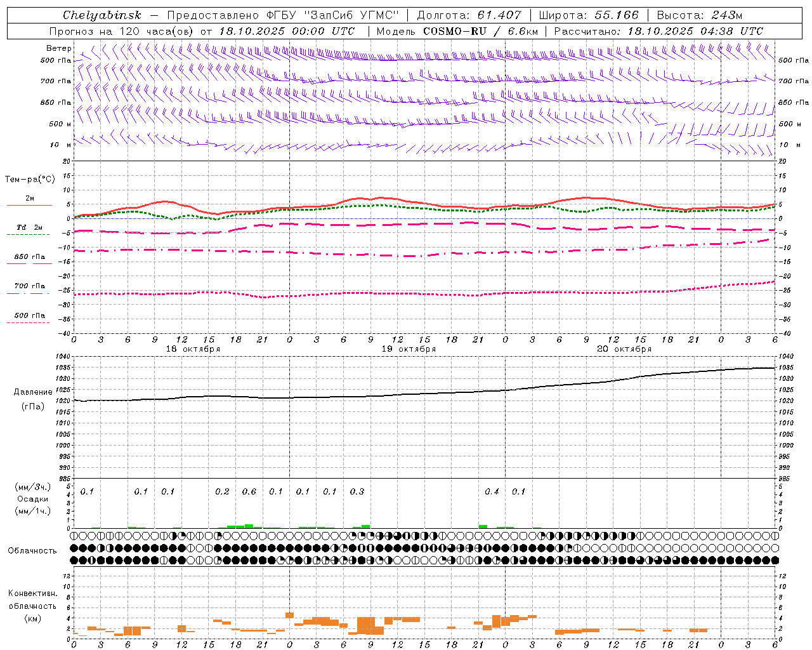This screenshot has height=650, width=812.
Task: Select the 0.6 precipitation amount value
Action: 249,491
